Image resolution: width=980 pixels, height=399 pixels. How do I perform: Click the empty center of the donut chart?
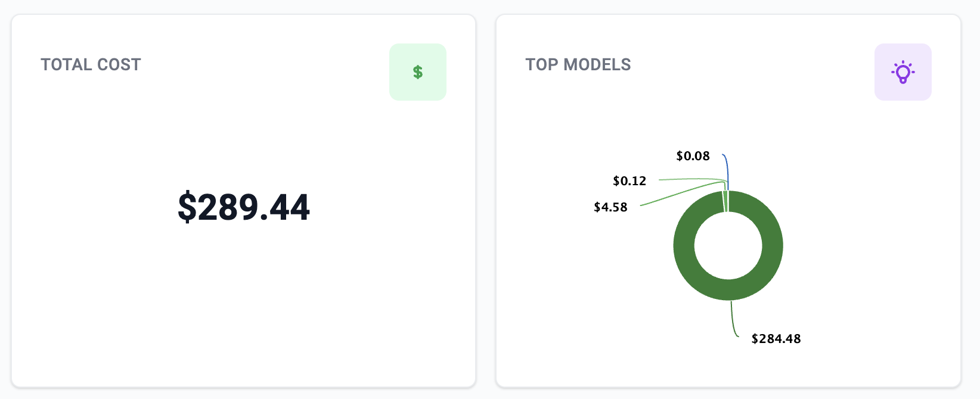point(728,245)
